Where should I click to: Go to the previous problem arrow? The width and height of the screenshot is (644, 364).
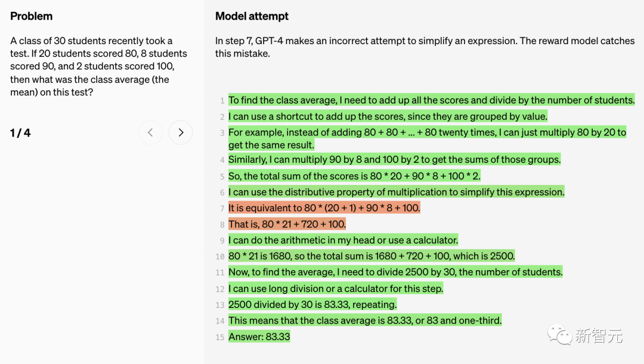click(150, 132)
